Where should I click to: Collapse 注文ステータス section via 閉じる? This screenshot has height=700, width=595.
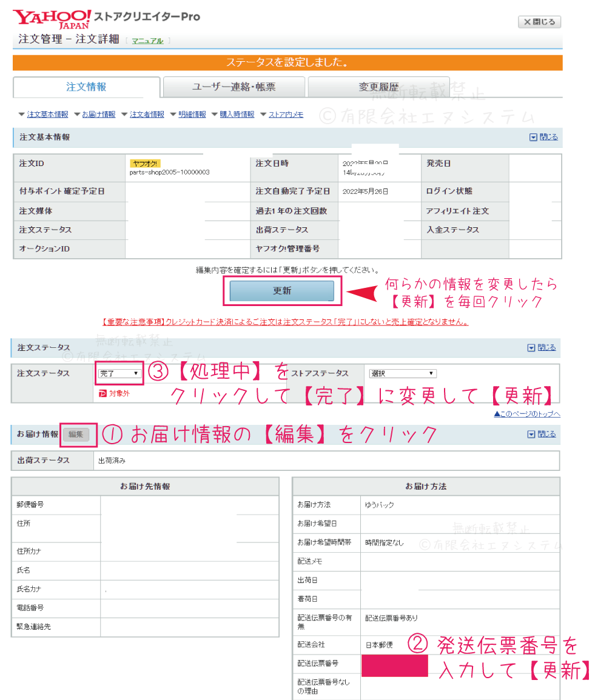(x=546, y=347)
